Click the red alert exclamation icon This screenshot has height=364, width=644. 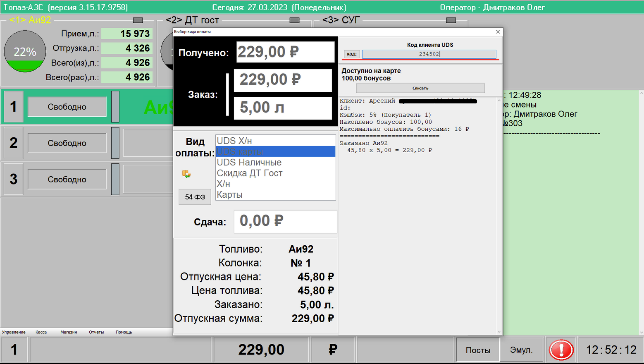click(x=561, y=350)
